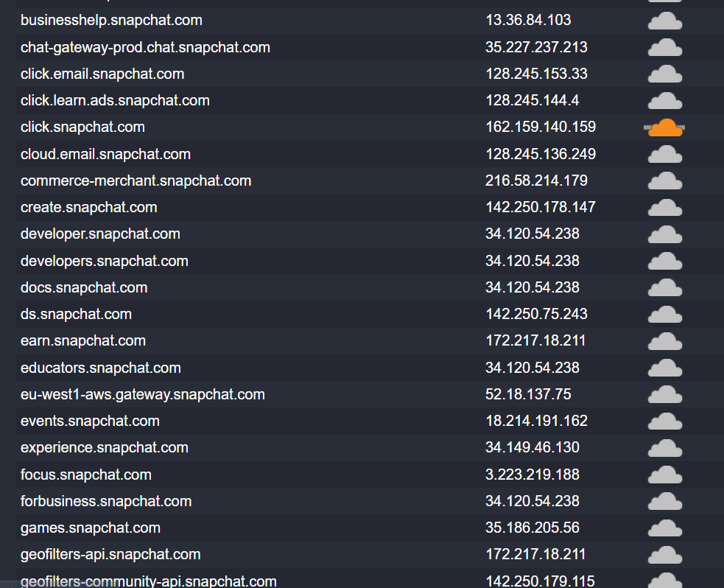The image size is (724, 588).
Task: Select the IP in the earn.snapchat.com row
Action: [535, 341]
